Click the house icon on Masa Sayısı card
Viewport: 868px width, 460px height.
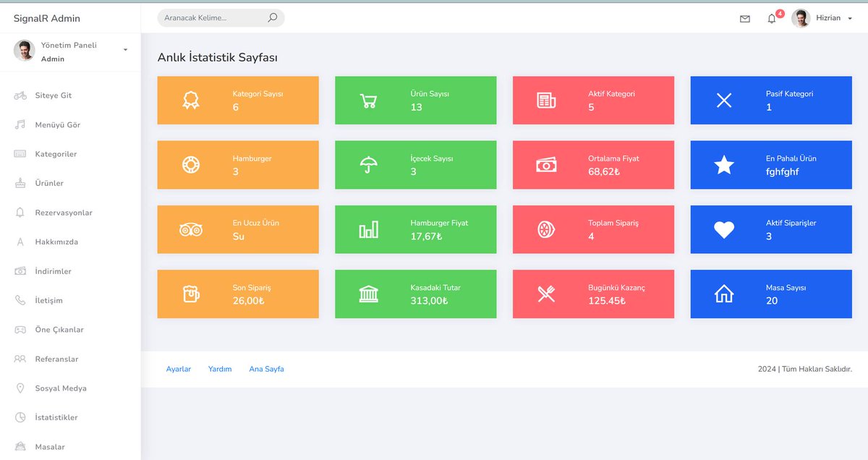pos(724,294)
